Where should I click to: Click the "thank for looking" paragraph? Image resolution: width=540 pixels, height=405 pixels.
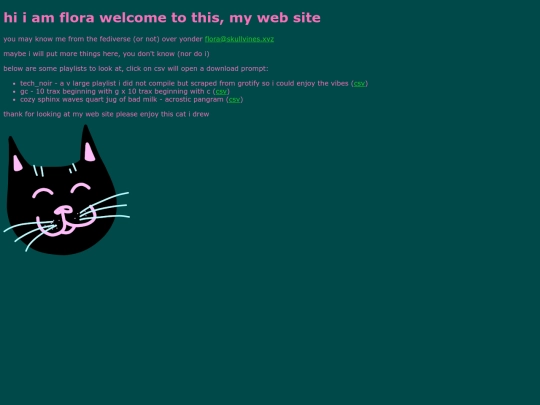click(x=106, y=114)
